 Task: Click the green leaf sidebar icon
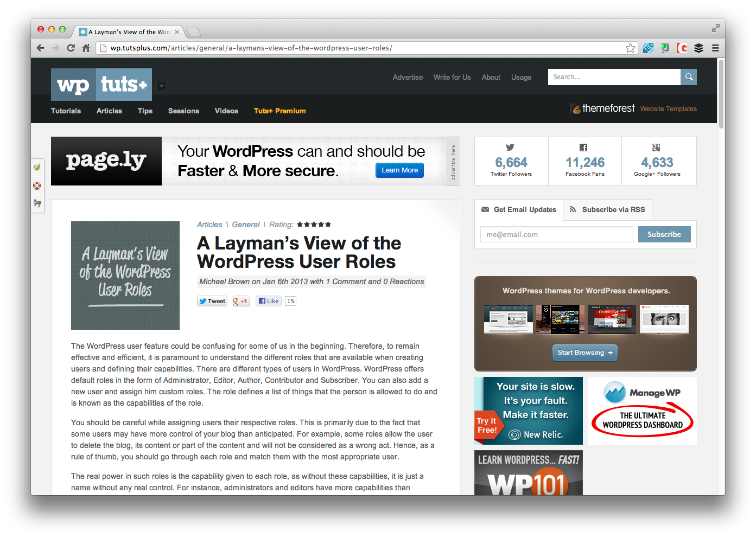[x=37, y=167]
